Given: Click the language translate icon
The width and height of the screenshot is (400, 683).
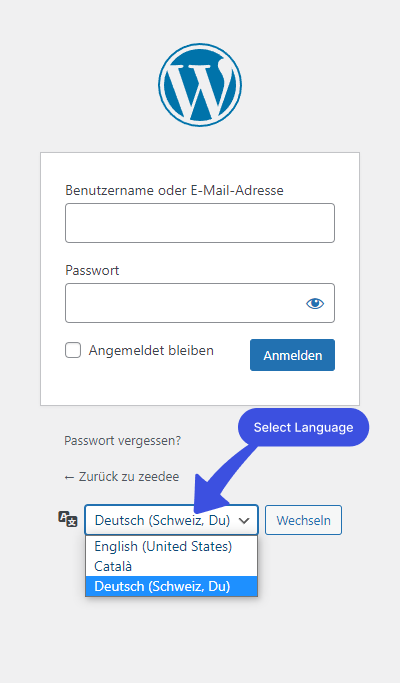Looking at the screenshot, I should coord(68,519).
